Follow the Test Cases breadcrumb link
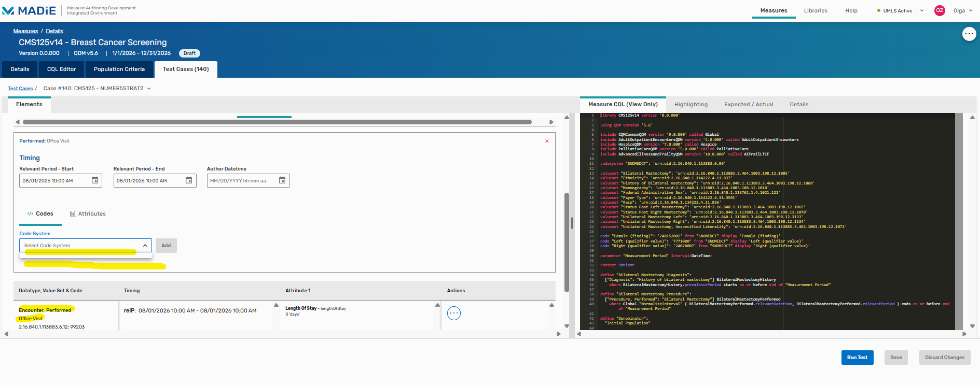 point(20,89)
